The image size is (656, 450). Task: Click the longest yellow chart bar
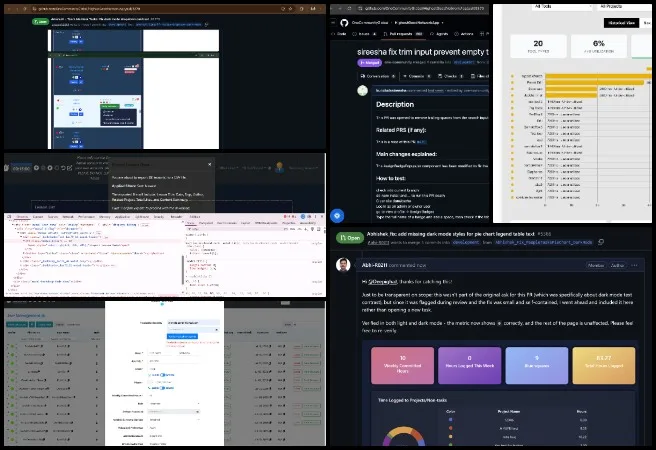(598, 76)
